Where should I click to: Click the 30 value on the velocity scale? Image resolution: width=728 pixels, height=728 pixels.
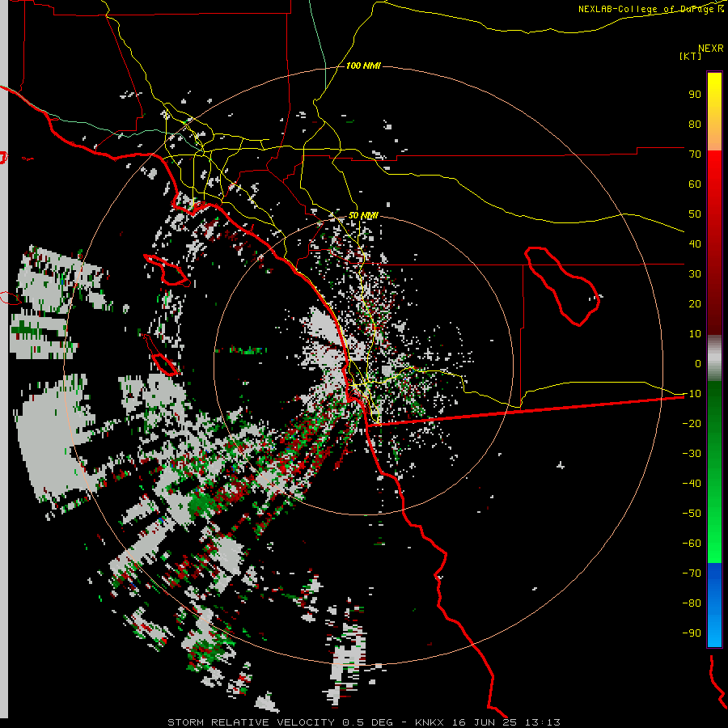pos(695,274)
